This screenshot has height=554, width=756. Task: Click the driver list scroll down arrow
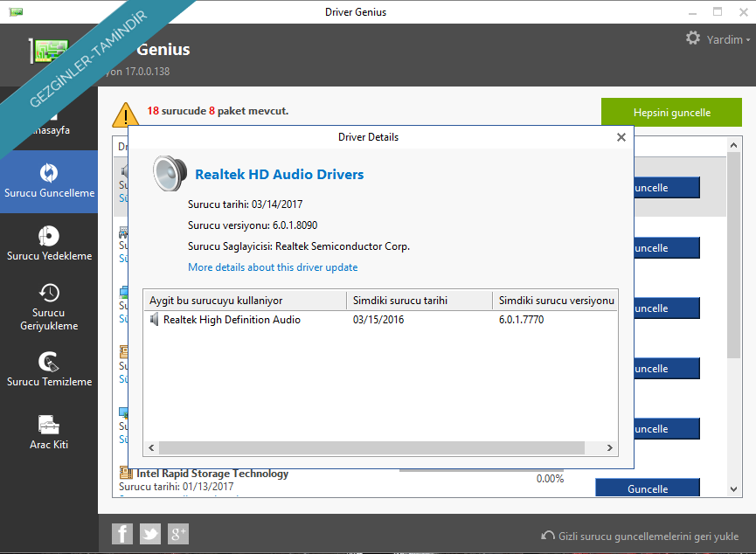(733, 489)
